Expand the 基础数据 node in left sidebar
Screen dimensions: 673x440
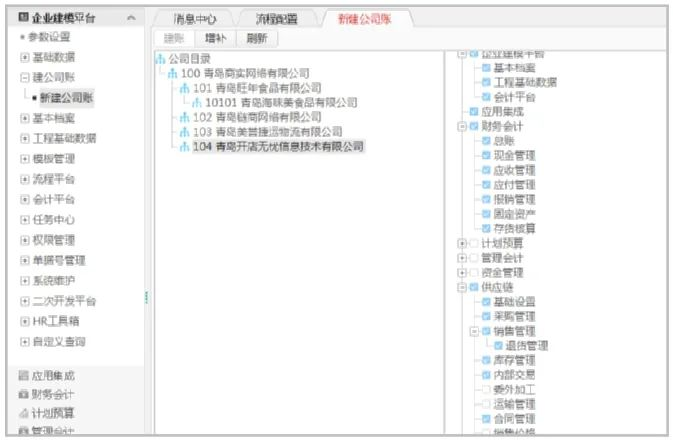24,57
